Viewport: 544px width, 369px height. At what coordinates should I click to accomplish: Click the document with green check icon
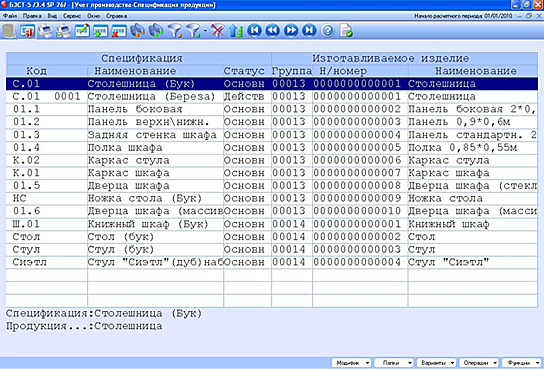click(x=346, y=31)
